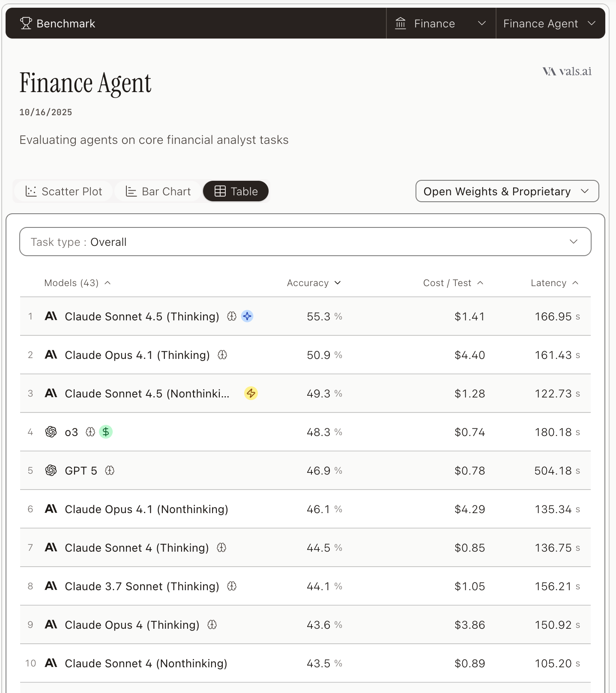Click the $4.40 cost value

(469, 355)
